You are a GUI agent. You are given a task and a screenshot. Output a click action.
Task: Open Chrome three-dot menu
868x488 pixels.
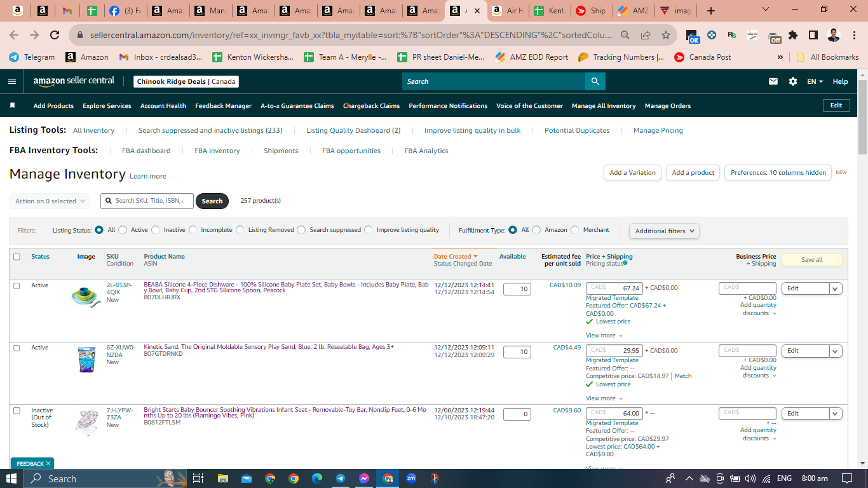tap(855, 35)
